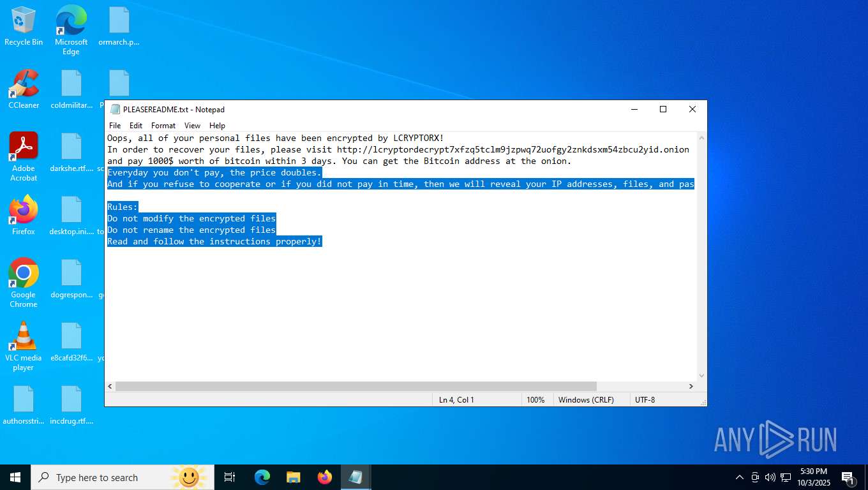
Task: Click the Notepad title bar icon
Action: [x=115, y=109]
